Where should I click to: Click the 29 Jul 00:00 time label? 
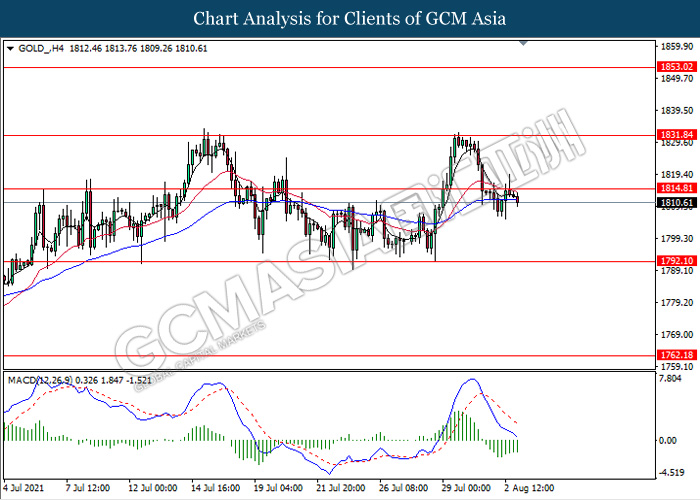(466, 488)
